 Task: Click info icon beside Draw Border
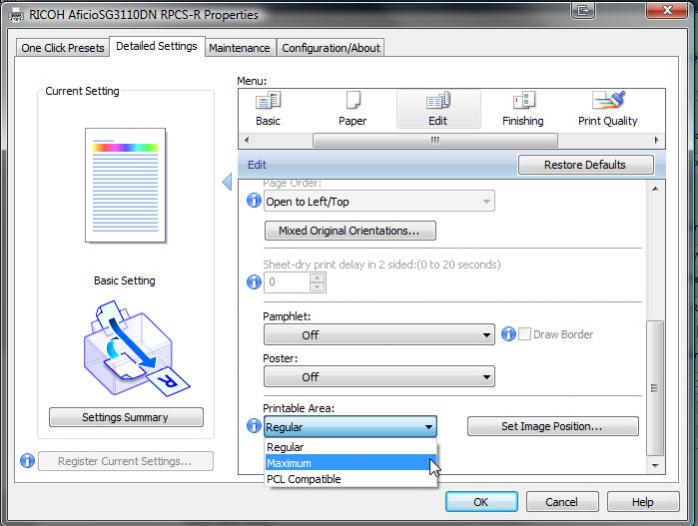[508, 334]
